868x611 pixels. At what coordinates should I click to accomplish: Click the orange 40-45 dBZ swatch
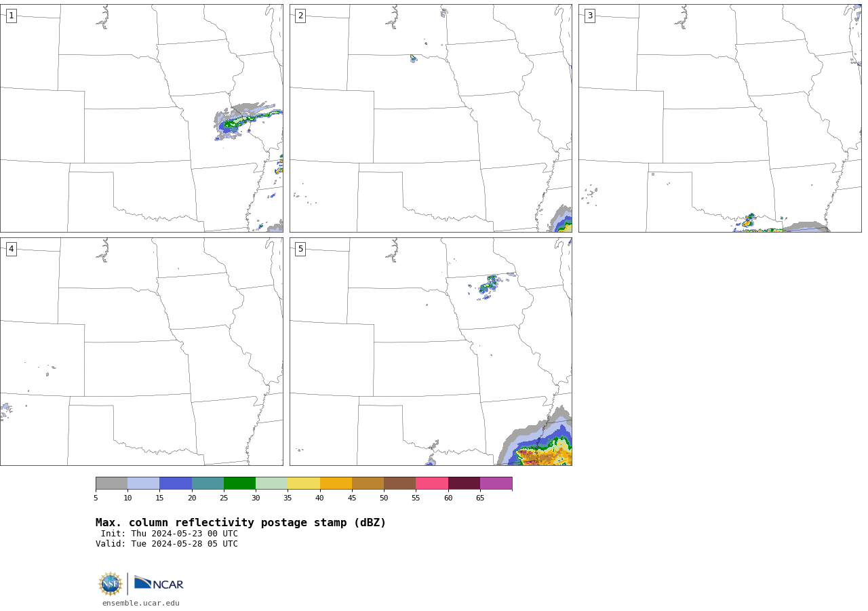(336, 484)
